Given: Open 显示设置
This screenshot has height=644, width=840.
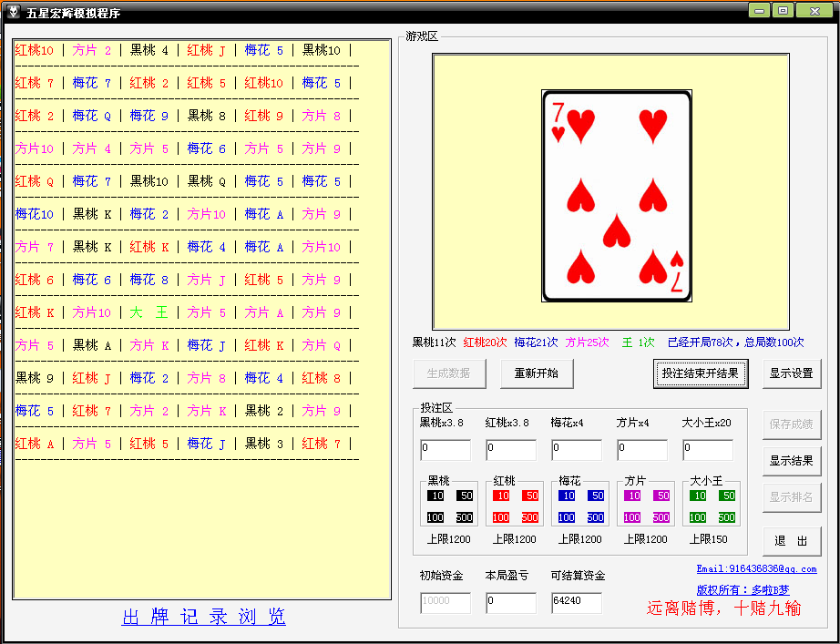Looking at the screenshot, I should coord(792,373).
